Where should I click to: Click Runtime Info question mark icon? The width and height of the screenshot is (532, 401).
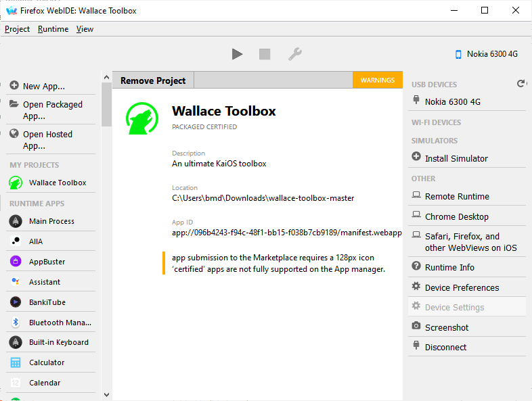point(416,266)
